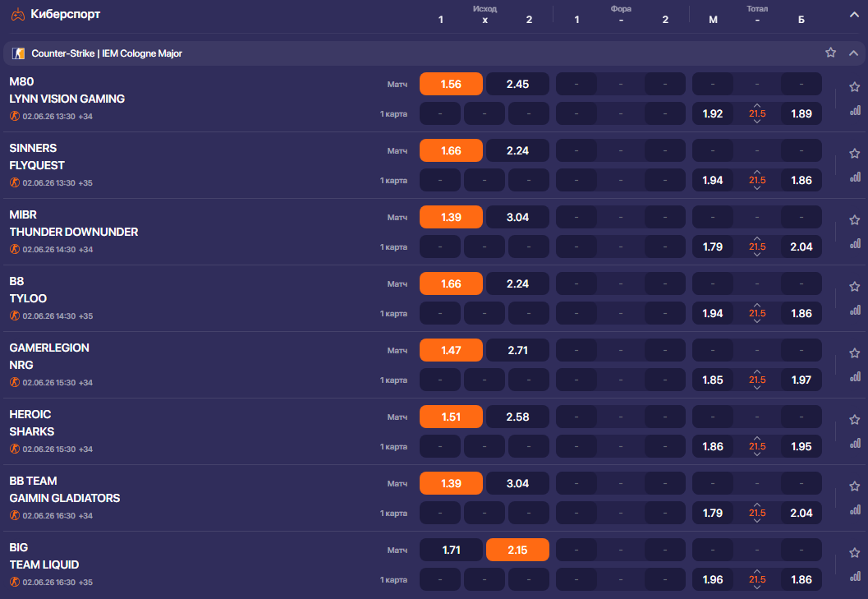Show +34 more markets for M80 match

coord(85,117)
